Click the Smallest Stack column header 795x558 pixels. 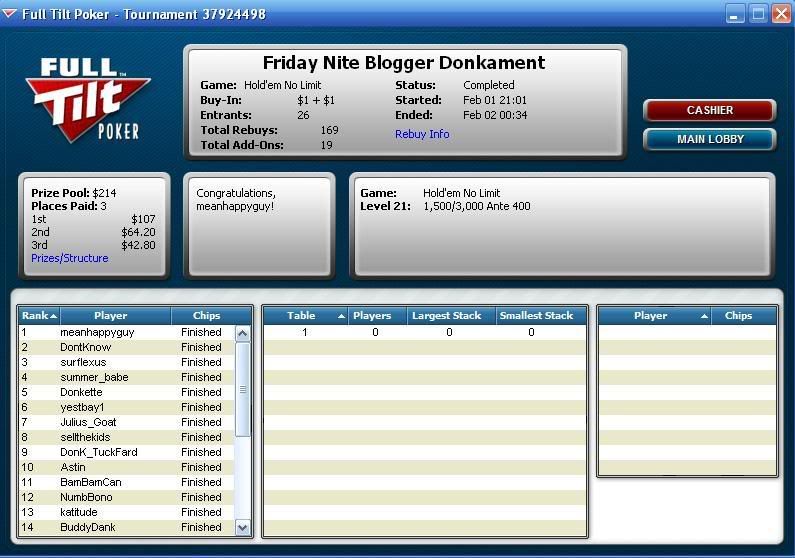pyautogui.click(x=536, y=315)
